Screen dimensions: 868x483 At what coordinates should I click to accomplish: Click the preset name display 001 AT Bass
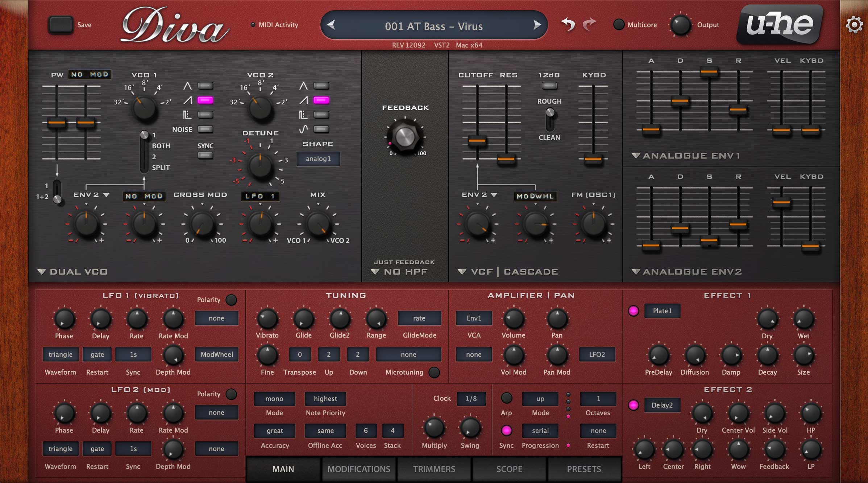(433, 26)
